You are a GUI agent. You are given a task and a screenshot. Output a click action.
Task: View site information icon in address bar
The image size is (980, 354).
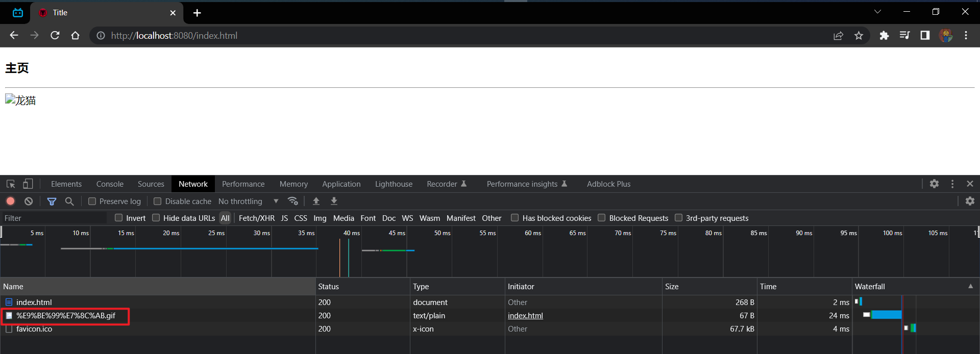(x=101, y=35)
